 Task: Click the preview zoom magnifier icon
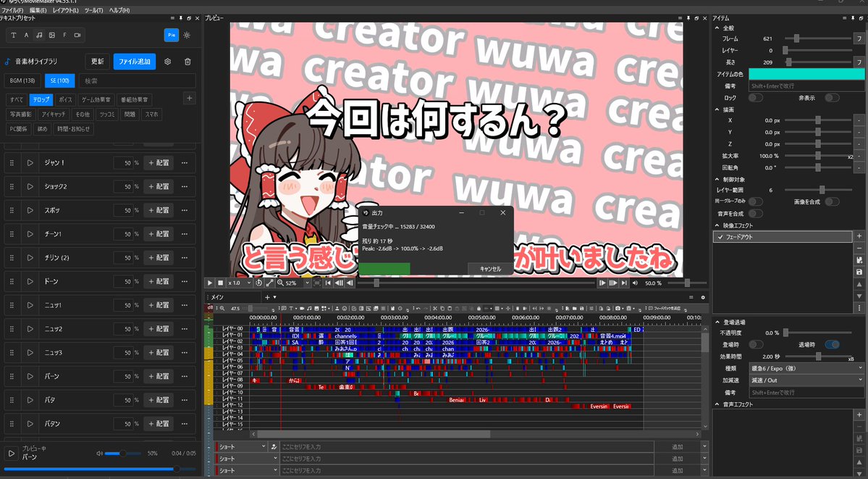[280, 283]
